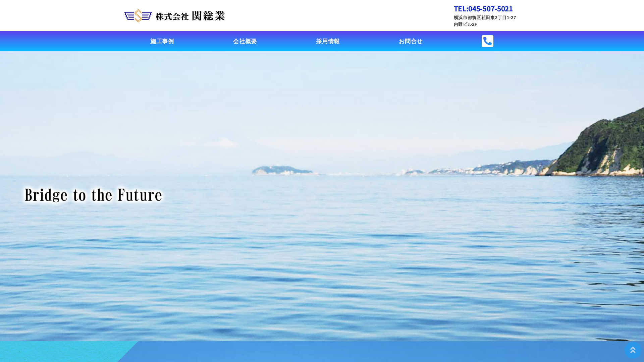Open the homepage via the winged S logo
The image size is (644, 362).
point(137,15)
